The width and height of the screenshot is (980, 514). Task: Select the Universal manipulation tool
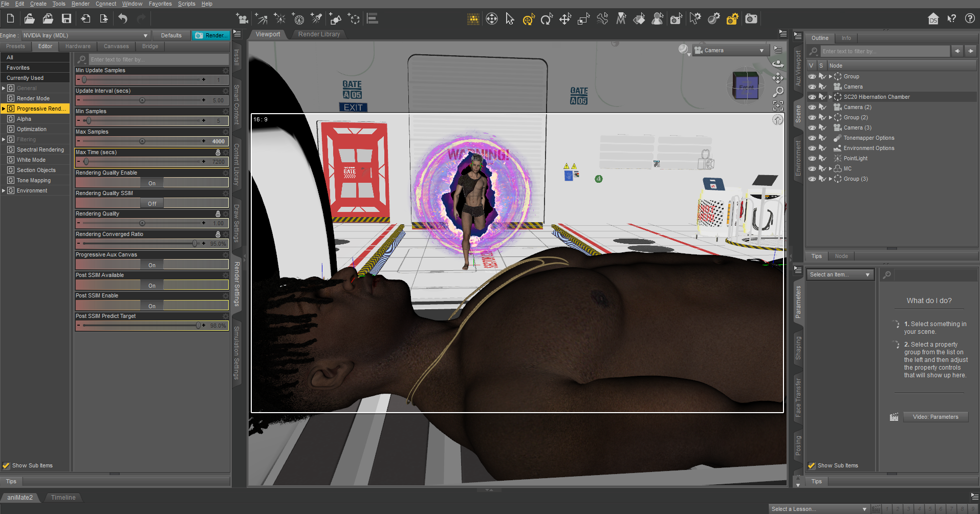tap(528, 19)
